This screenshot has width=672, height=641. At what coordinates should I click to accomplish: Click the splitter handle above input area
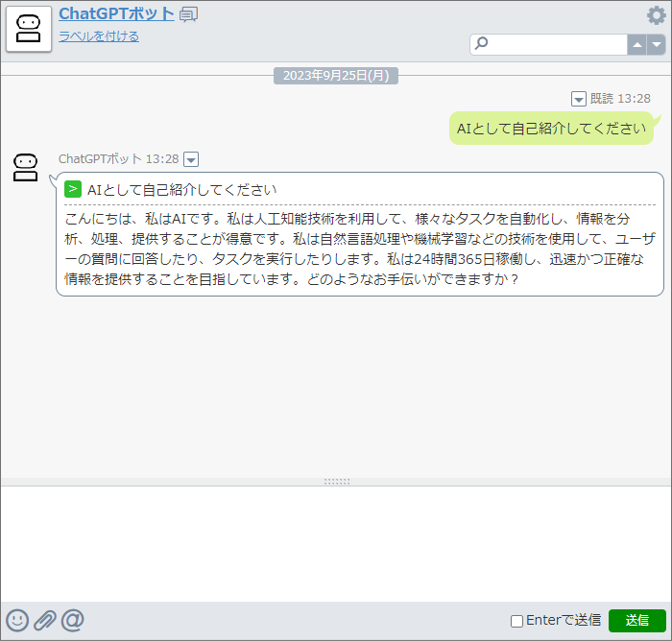tap(337, 482)
